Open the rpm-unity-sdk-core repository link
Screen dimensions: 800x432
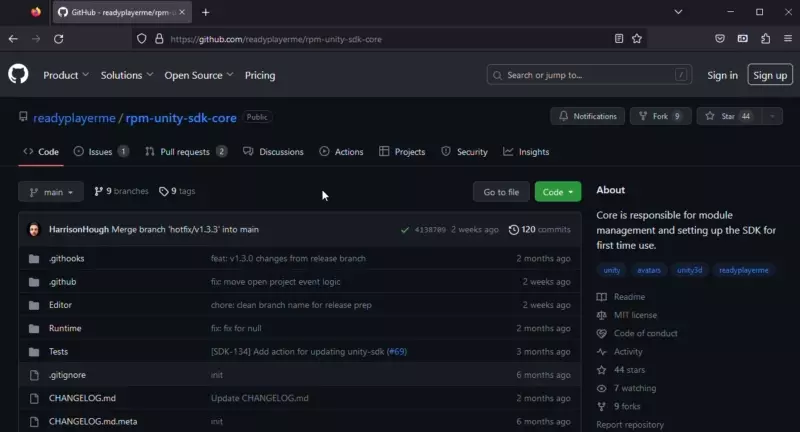[x=181, y=118]
